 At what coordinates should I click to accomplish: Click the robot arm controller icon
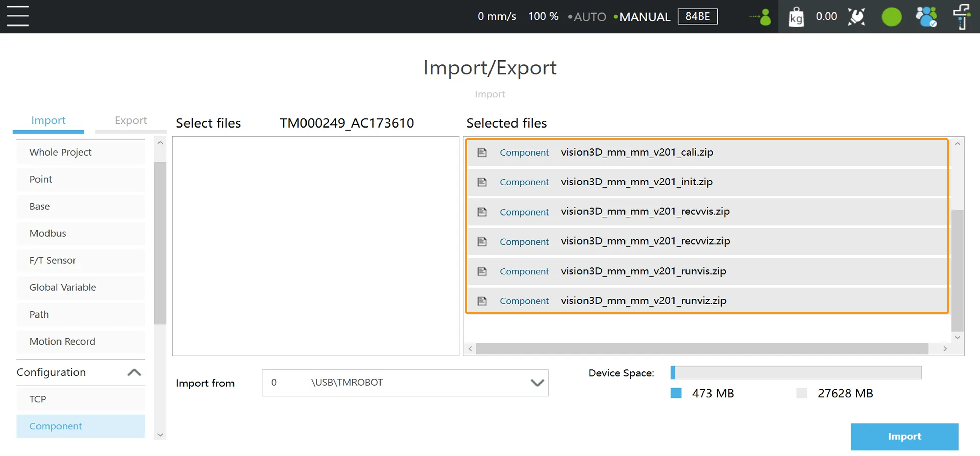[x=856, y=17]
